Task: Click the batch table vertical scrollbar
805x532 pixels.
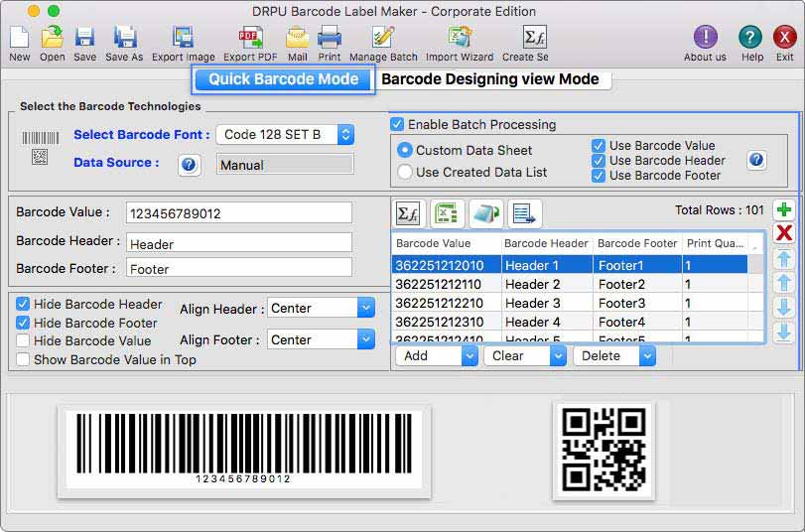Action: coord(755,298)
